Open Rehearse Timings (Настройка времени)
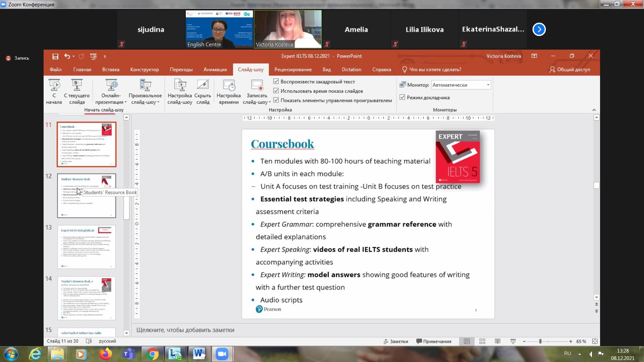The height and width of the screenshot is (362, 644). pyautogui.click(x=229, y=85)
